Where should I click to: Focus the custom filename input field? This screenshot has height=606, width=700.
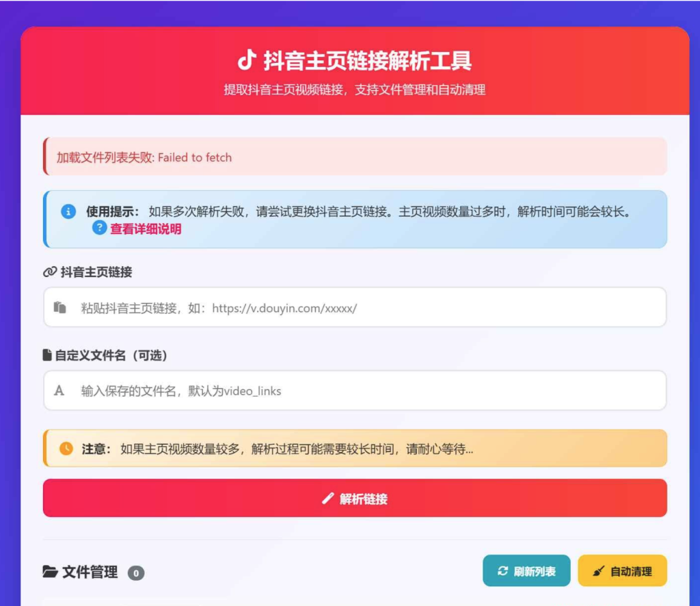click(x=369, y=391)
